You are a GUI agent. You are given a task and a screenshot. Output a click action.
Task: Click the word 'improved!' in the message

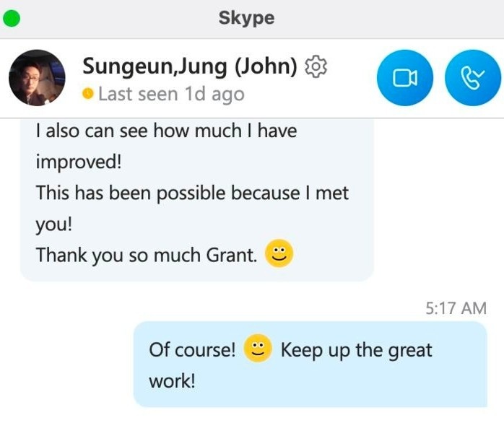coord(79,162)
